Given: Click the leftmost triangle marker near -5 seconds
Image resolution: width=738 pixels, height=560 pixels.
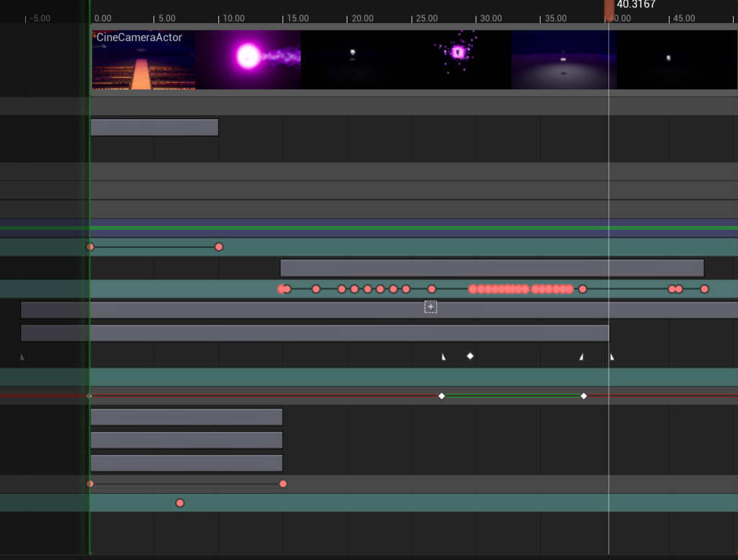Looking at the screenshot, I should pyautogui.click(x=22, y=357).
